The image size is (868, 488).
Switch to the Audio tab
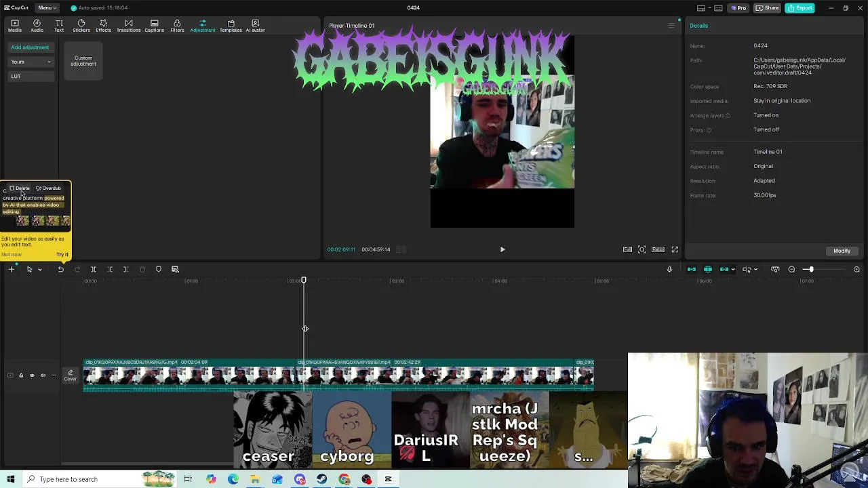pyautogui.click(x=37, y=26)
